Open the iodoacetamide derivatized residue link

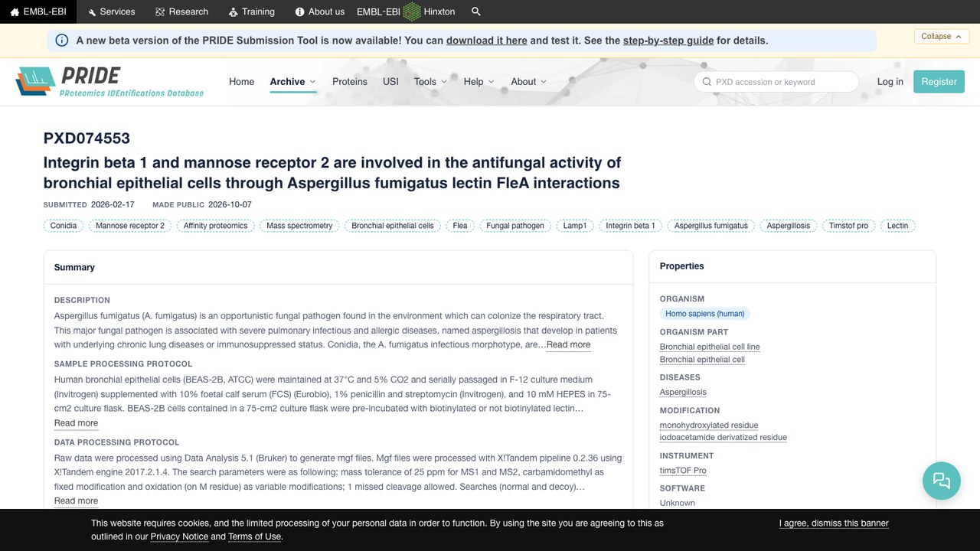pyautogui.click(x=724, y=438)
